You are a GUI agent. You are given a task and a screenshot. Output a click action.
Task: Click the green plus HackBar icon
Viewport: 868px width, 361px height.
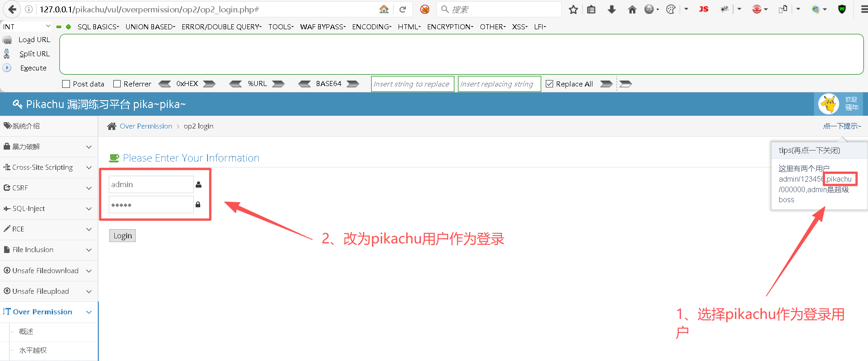pos(69,27)
